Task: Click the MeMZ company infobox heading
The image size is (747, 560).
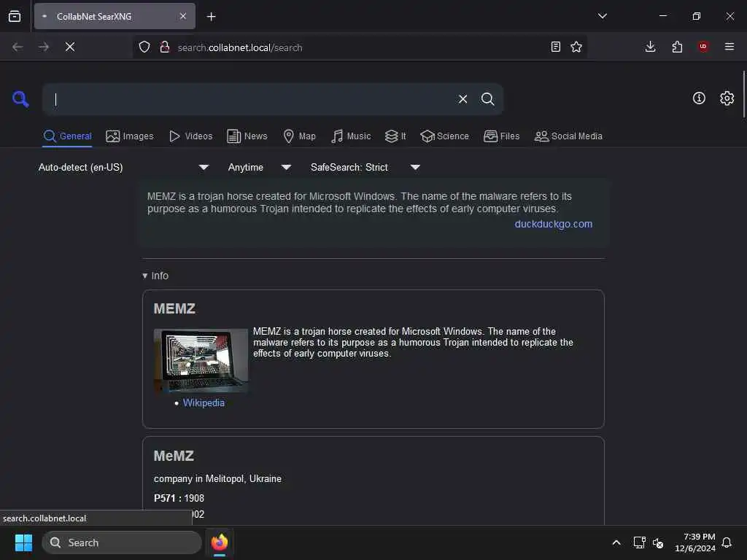Action: [x=174, y=456]
